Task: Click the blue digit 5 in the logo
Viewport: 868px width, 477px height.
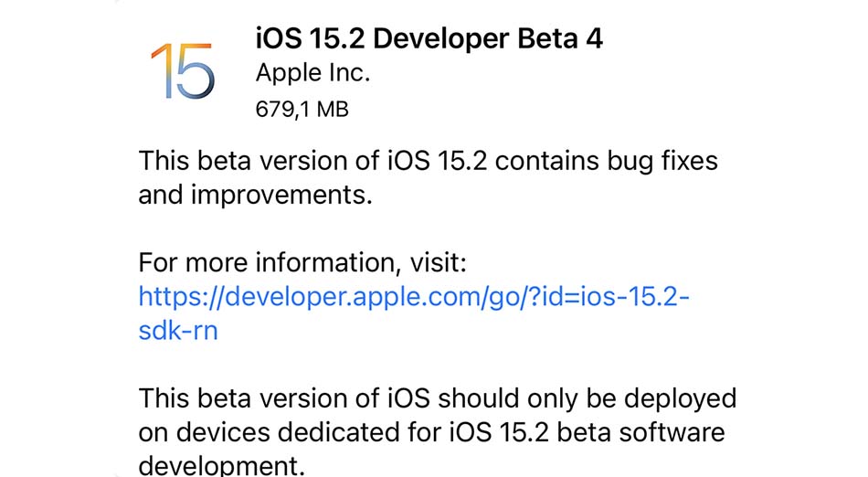Action: (196, 72)
